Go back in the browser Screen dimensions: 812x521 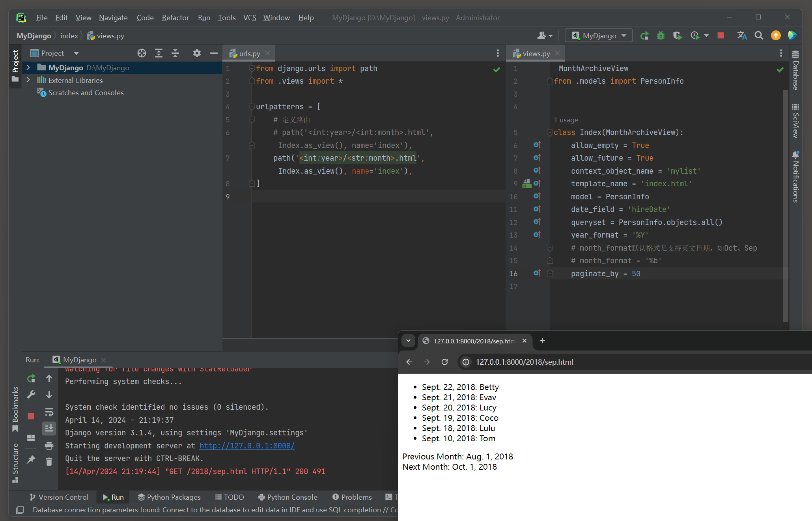409,362
